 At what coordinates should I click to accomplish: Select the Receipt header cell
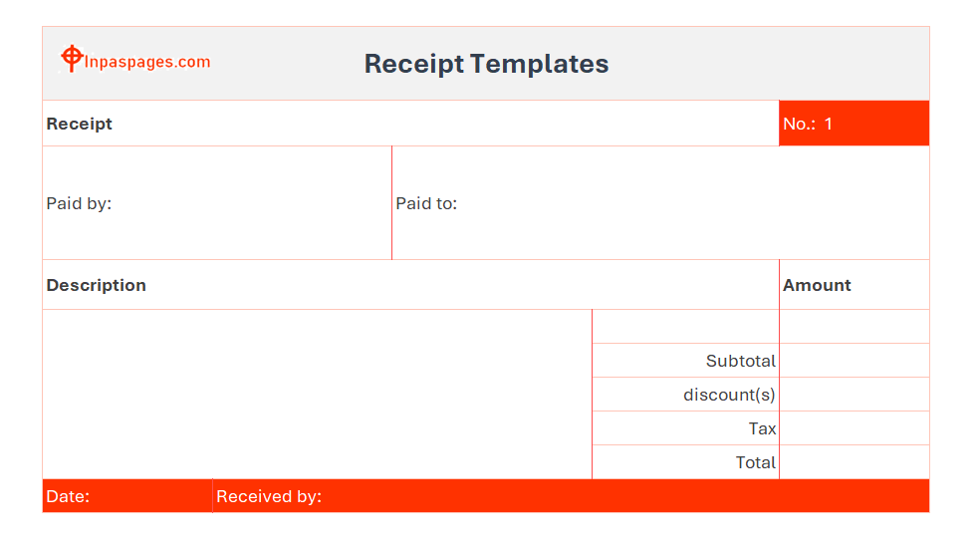[410, 124]
